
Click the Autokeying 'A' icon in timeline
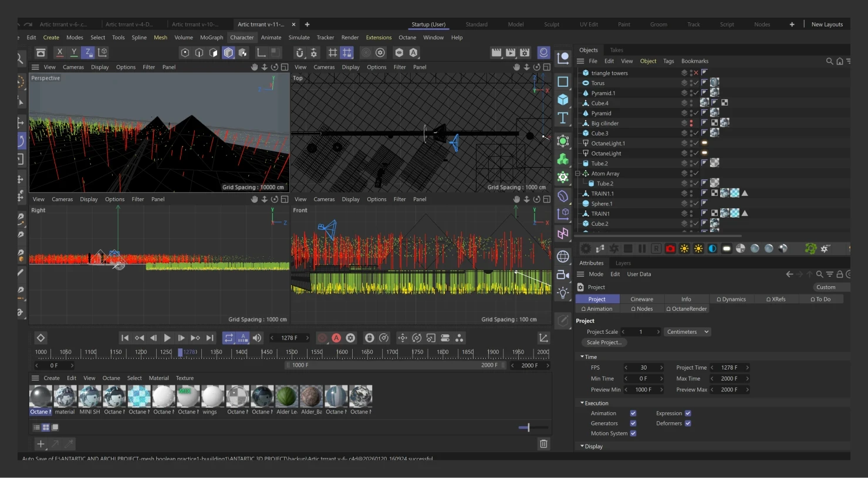coord(336,338)
